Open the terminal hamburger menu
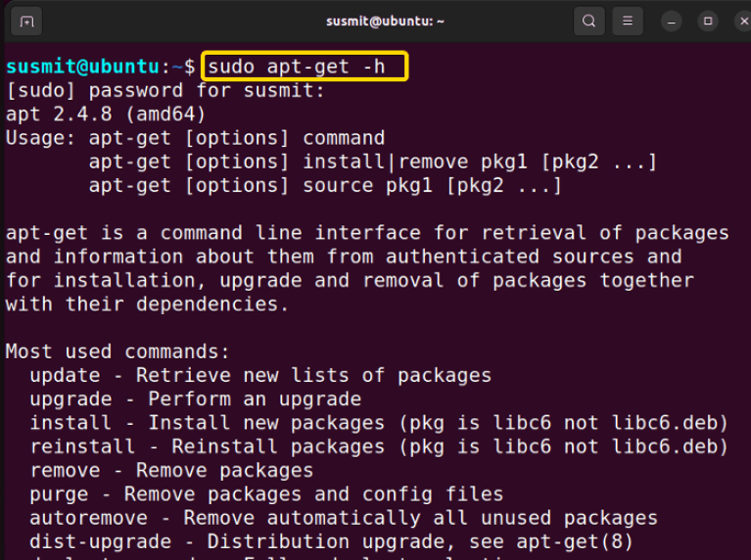 (x=628, y=22)
